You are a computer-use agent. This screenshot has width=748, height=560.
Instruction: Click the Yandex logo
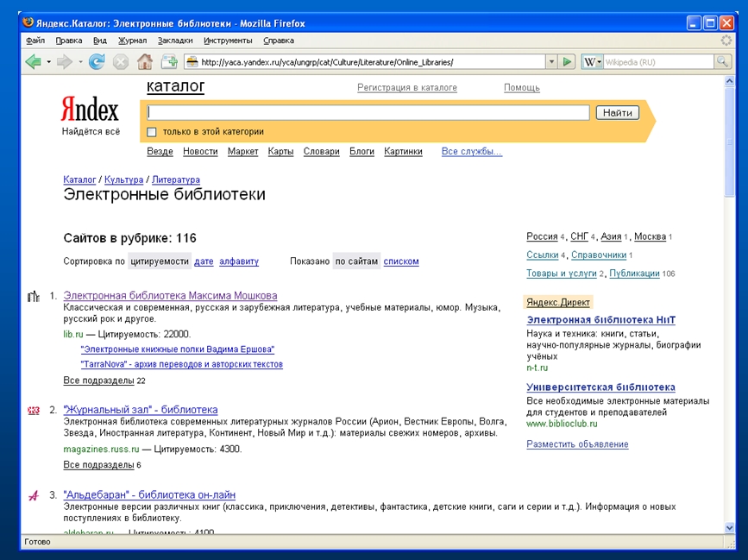[90, 110]
